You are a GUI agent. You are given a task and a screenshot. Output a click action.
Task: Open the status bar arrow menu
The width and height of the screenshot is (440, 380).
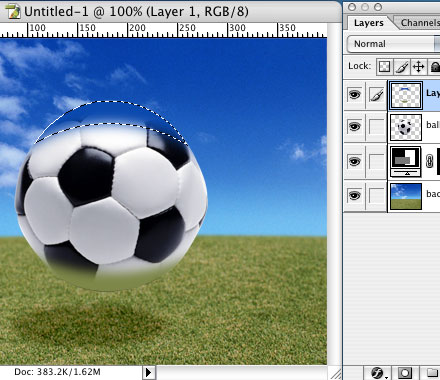[x=149, y=372]
